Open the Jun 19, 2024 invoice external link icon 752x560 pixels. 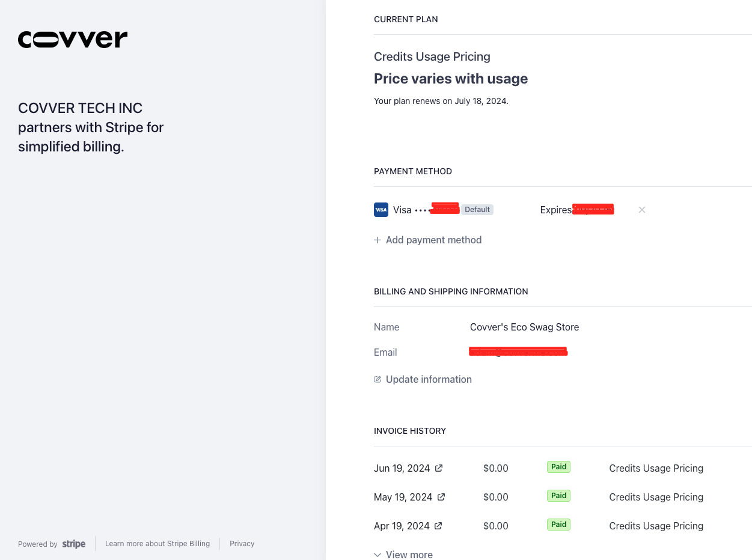pyautogui.click(x=439, y=468)
